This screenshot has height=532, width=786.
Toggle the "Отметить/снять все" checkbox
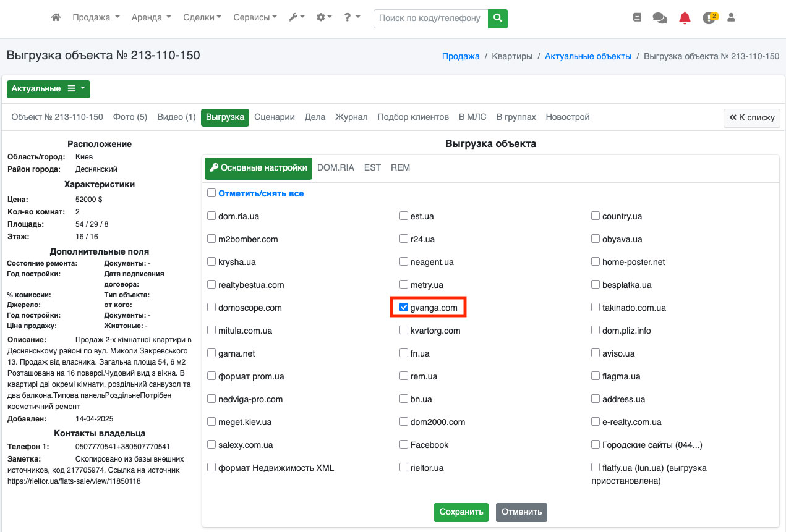tap(211, 193)
